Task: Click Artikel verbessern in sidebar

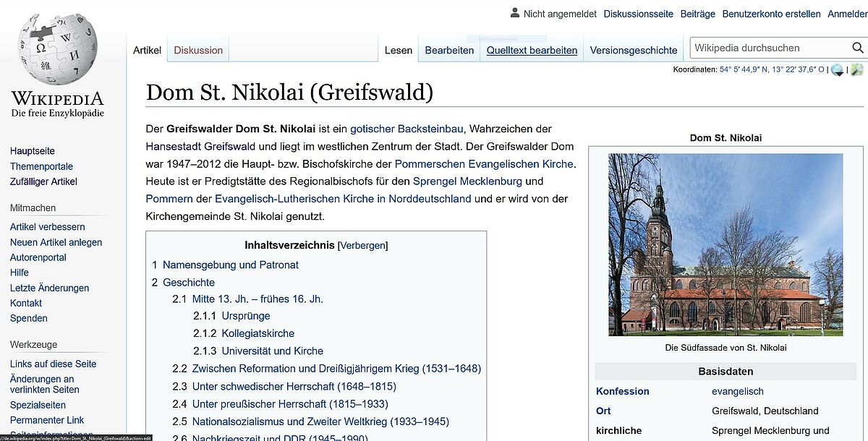Action: [x=48, y=227]
